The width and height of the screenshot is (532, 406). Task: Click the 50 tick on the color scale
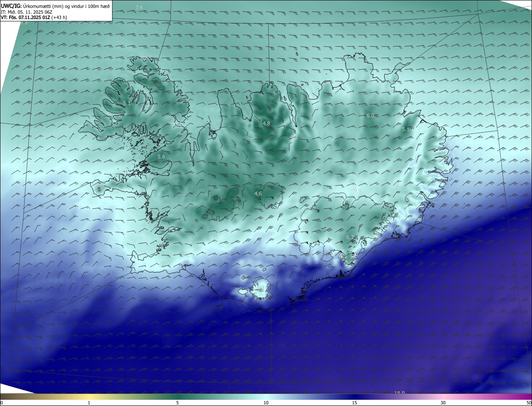[529, 403]
